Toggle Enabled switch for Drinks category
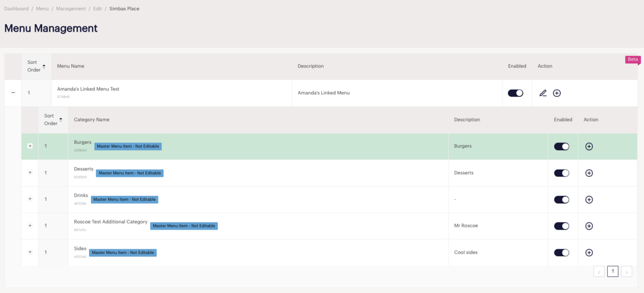644x293 pixels. coord(561,200)
